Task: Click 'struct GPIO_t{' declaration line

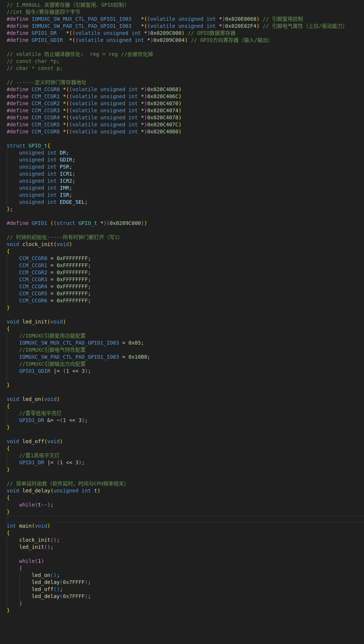Action: tap(29, 146)
